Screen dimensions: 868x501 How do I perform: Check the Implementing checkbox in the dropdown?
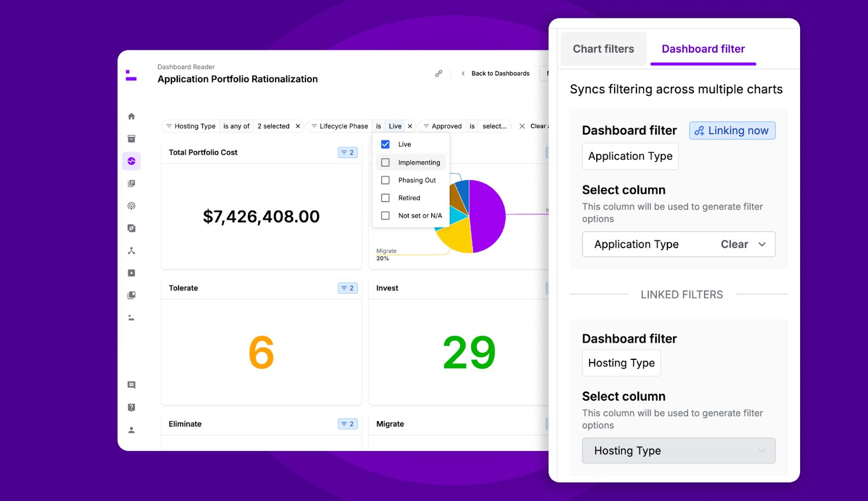point(385,162)
